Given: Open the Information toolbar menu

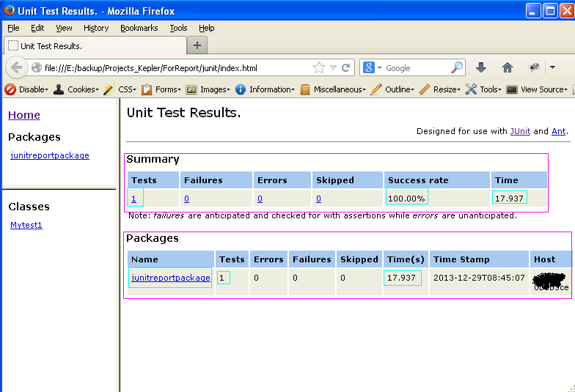Looking at the screenshot, I should tap(265, 89).
